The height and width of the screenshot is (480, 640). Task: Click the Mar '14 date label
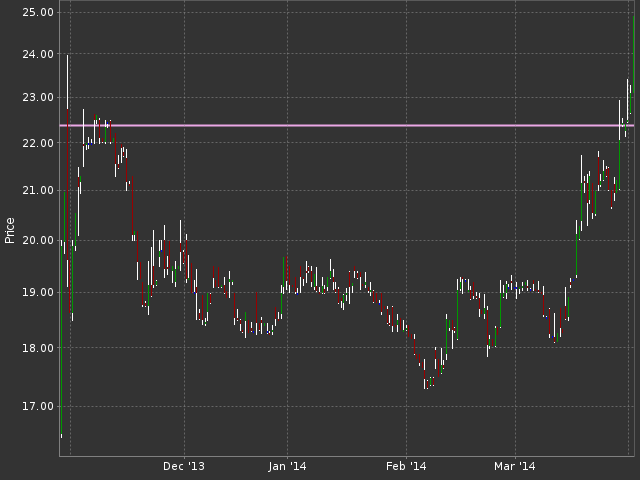[515, 466]
